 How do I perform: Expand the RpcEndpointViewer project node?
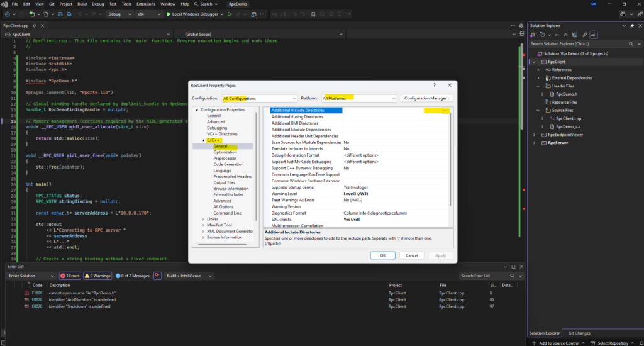pos(535,135)
